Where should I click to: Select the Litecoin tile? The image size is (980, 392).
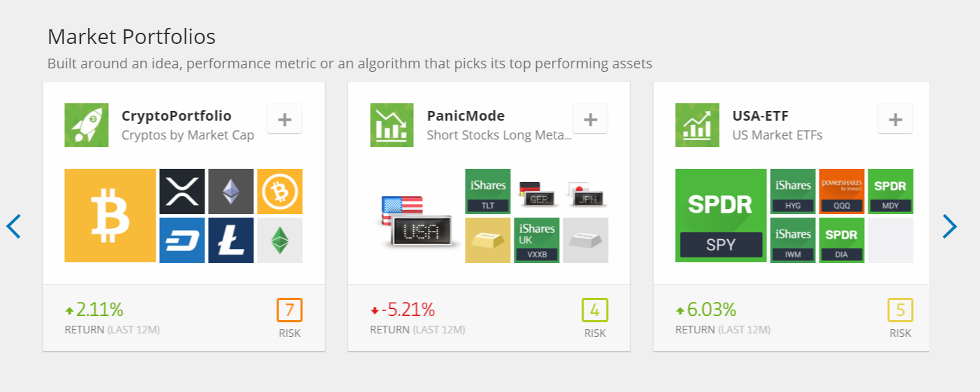[x=231, y=240]
